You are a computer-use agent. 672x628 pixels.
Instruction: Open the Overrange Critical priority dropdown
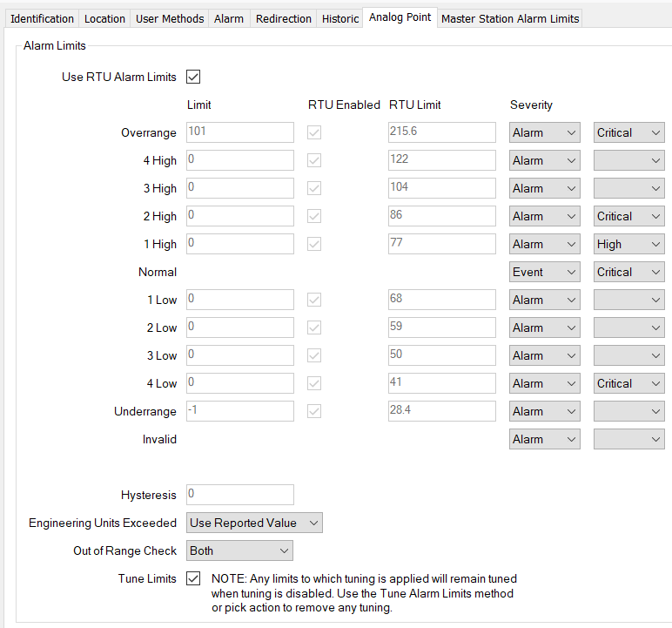click(x=628, y=132)
